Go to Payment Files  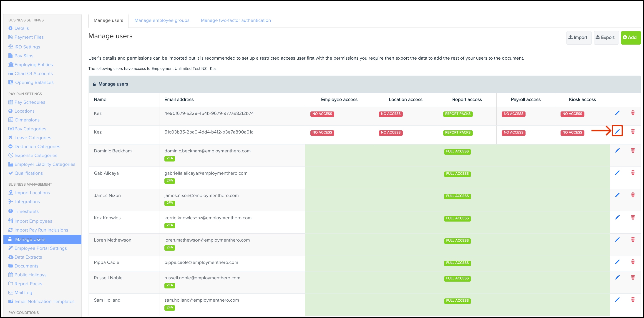click(x=26, y=37)
